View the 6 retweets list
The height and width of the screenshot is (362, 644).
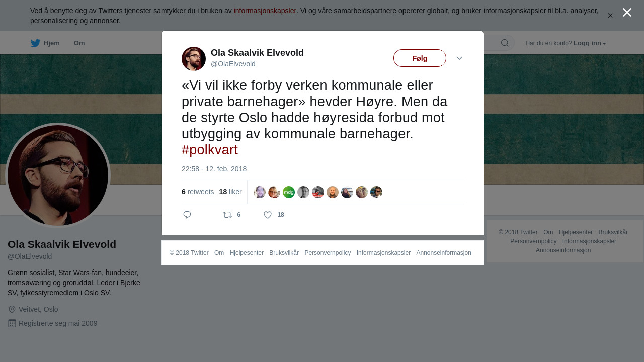pyautogui.click(x=198, y=192)
